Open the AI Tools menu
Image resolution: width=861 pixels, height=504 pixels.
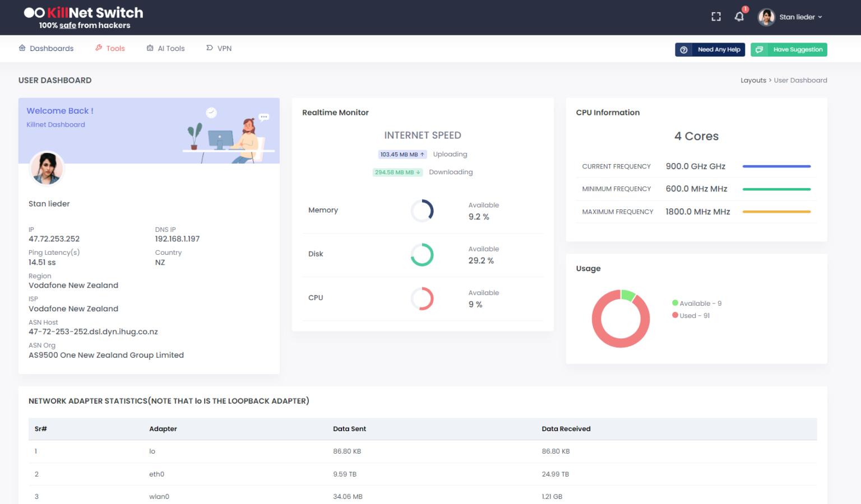[x=171, y=49]
